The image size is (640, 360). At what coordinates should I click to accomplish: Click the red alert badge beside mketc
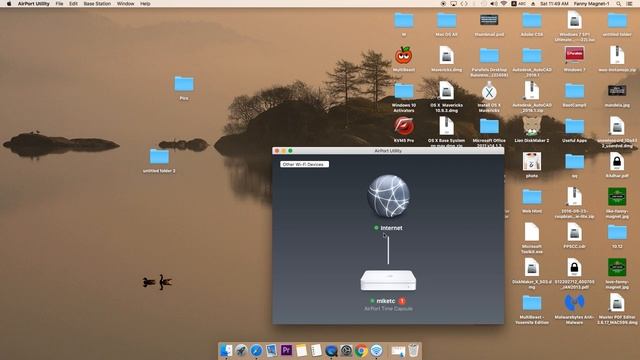point(402,301)
